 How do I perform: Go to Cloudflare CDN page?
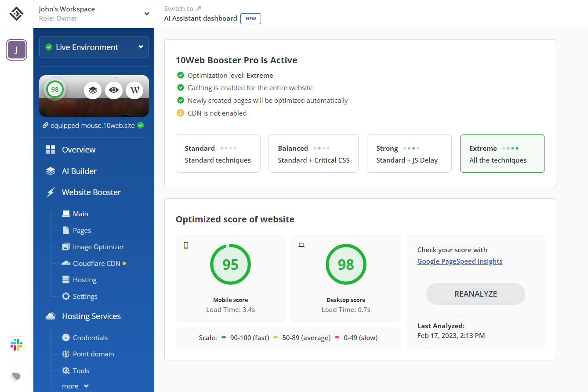[96, 263]
